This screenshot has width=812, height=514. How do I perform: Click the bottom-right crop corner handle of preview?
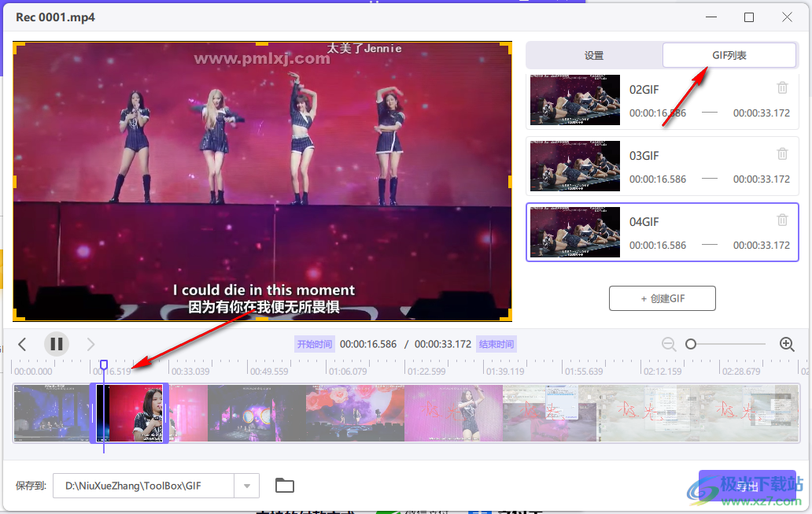click(x=507, y=315)
